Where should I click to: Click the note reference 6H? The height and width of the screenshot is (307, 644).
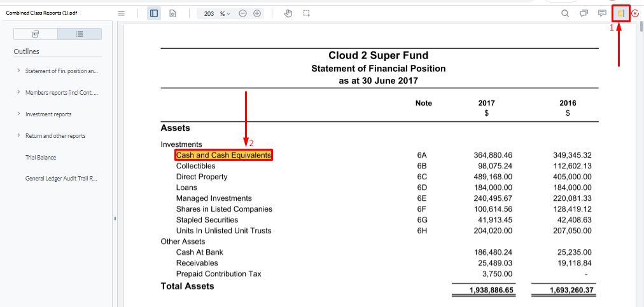click(x=422, y=231)
